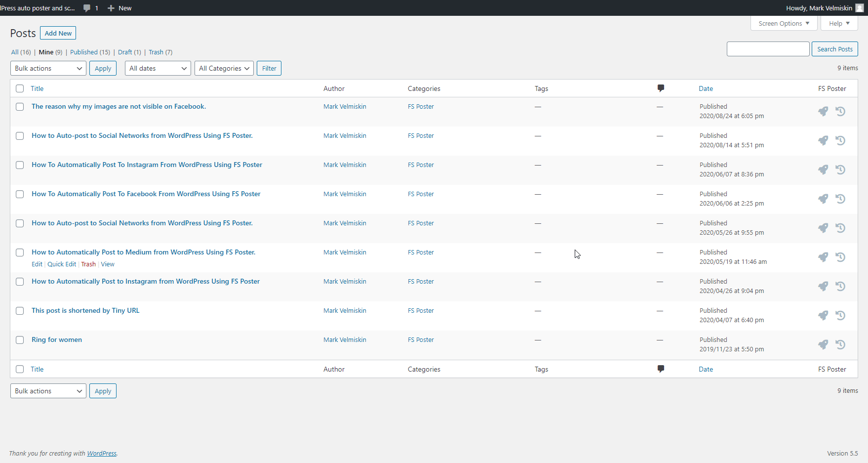868x463 pixels.
Task: Click rocket share icon for 2020/08/14 post
Action: (x=823, y=140)
